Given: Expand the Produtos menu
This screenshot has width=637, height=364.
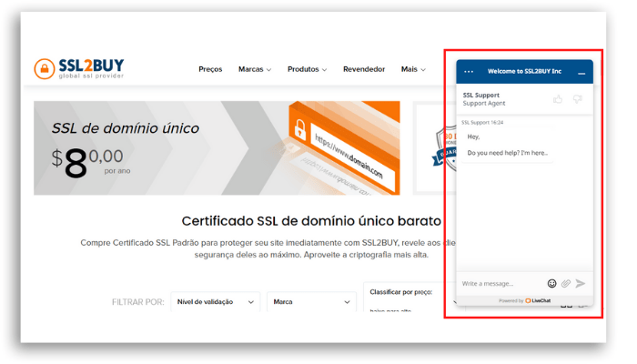Looking at the screenshot, I should pyautogui.click(x=308, y=69).
